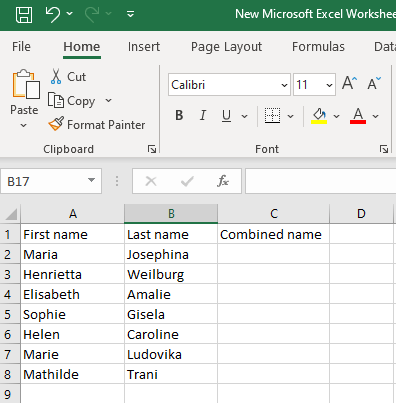
Task: Select the row 9 header
Action: (10, 395)
